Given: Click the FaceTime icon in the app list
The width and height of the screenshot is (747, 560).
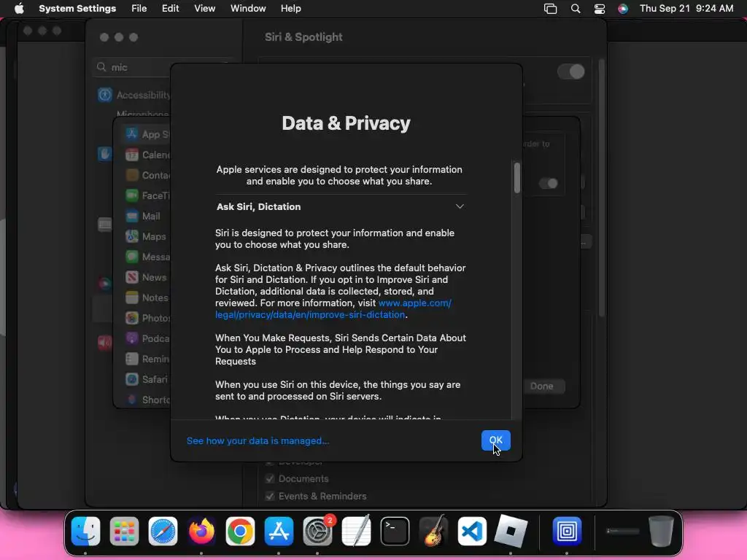Looking at the screenshot, I should tap(131, 195).
